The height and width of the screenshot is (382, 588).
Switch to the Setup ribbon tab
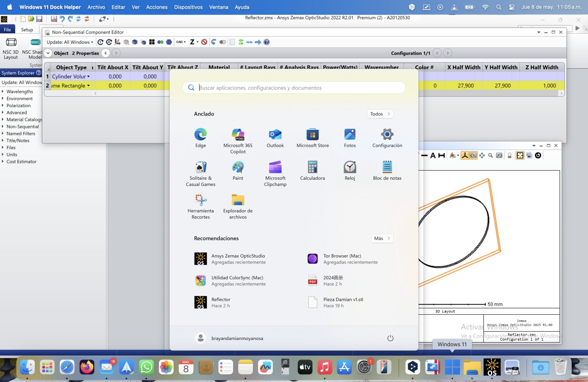pos(27,30)
